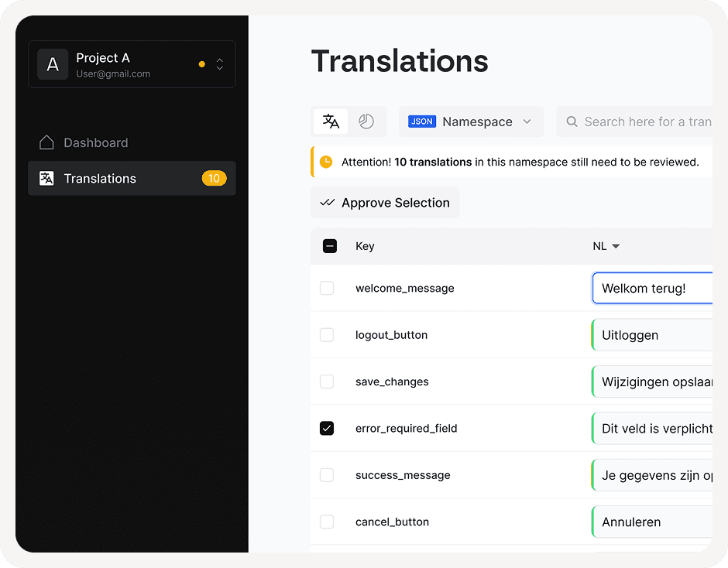
Task: Select the cancel_button key text
Action: point(393,522)
